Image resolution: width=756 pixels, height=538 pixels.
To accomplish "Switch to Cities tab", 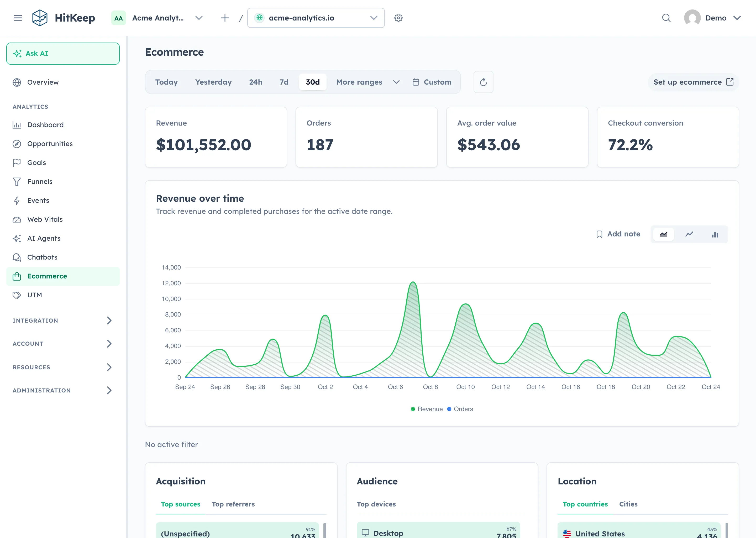I will pos(628,504).
